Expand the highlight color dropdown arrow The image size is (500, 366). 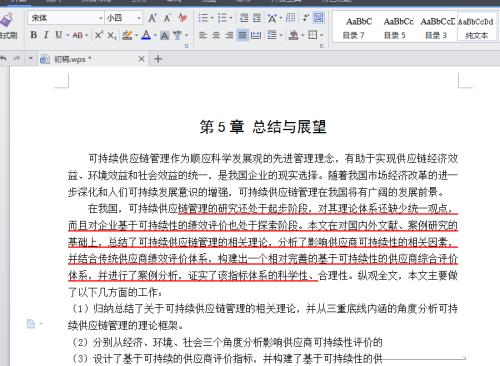click(136, 35)
